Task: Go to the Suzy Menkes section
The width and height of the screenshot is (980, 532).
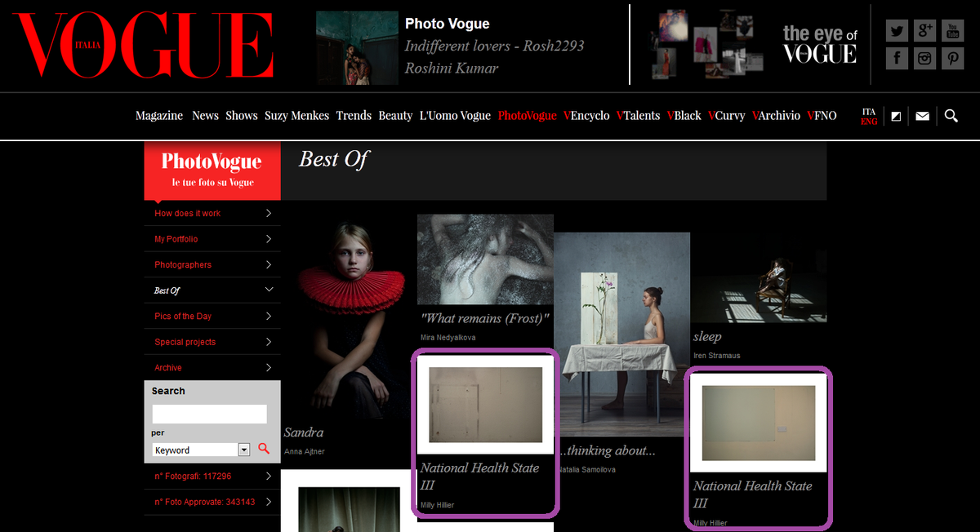Action: [296, 116]
